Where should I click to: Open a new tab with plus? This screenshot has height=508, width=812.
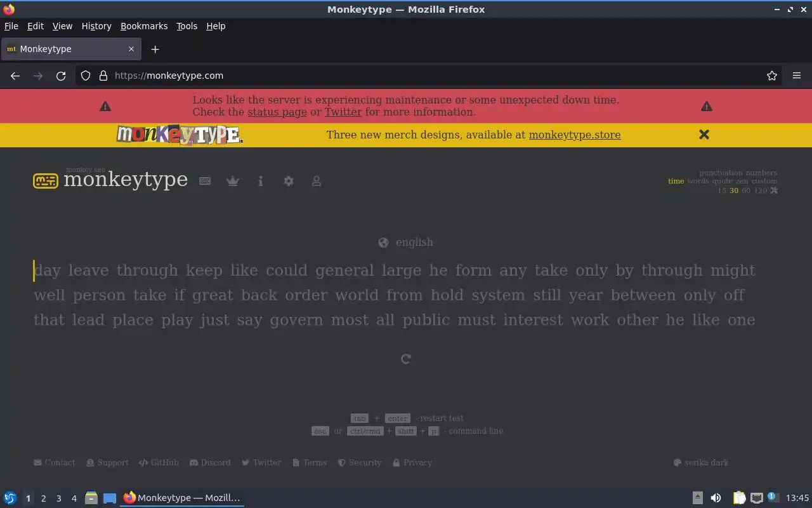[x=155, y=49]
